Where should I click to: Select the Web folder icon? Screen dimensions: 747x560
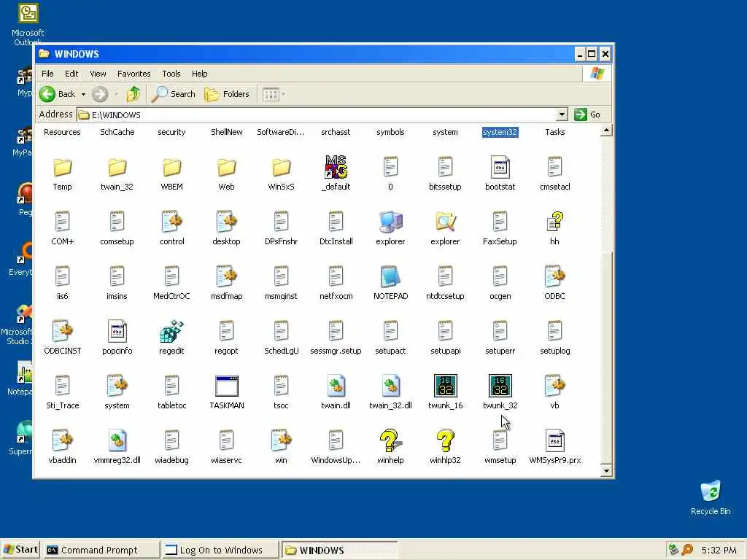[x=226, y=167]
